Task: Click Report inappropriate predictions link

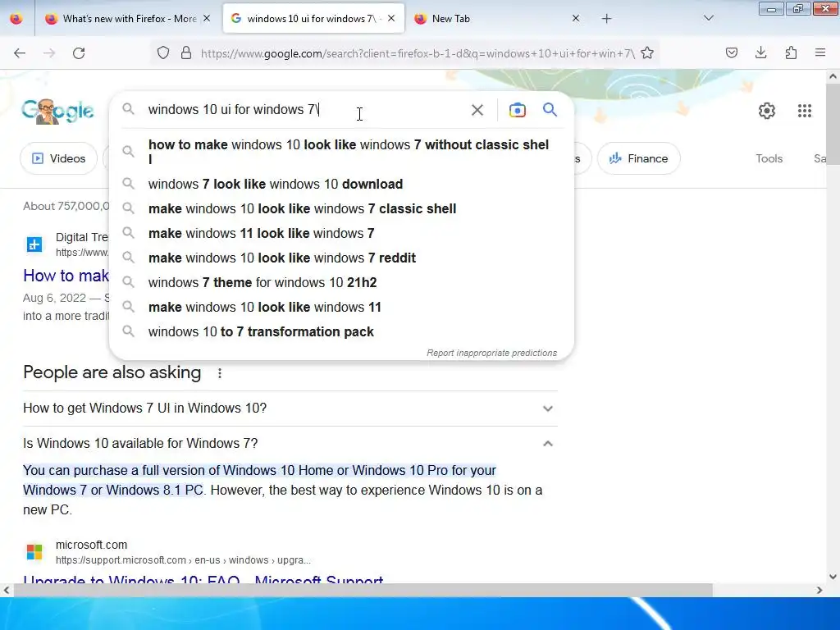Action: [x=492, y=353]
